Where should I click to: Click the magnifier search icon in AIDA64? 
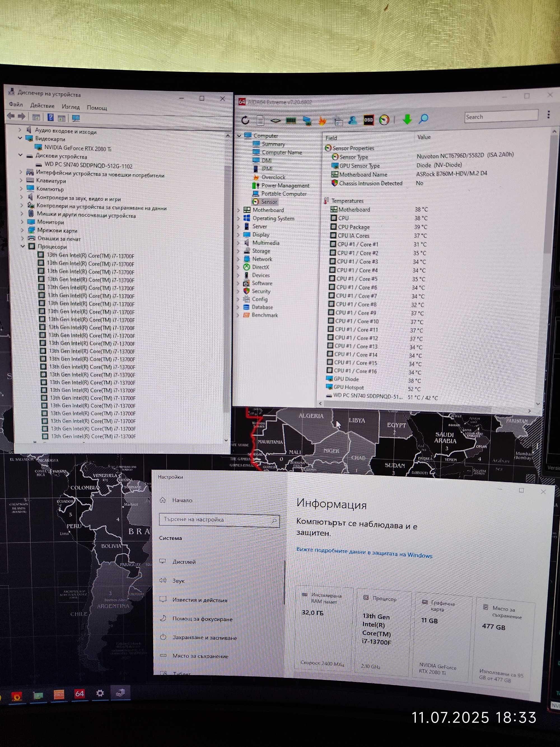(423, 118)
